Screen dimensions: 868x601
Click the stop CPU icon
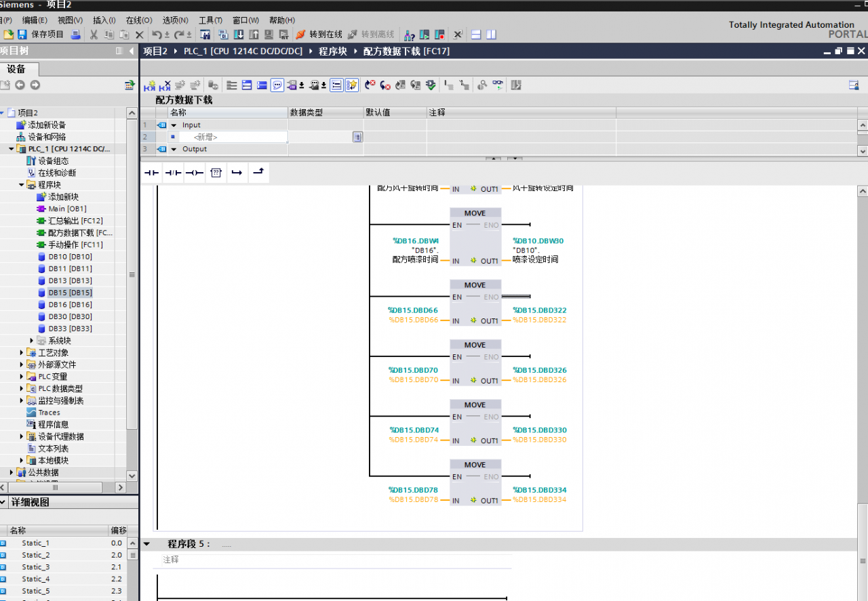coord(439,35)
